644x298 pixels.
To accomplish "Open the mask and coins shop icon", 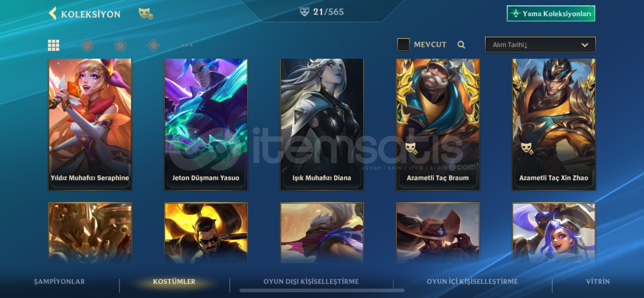I will tap(146, 14).
